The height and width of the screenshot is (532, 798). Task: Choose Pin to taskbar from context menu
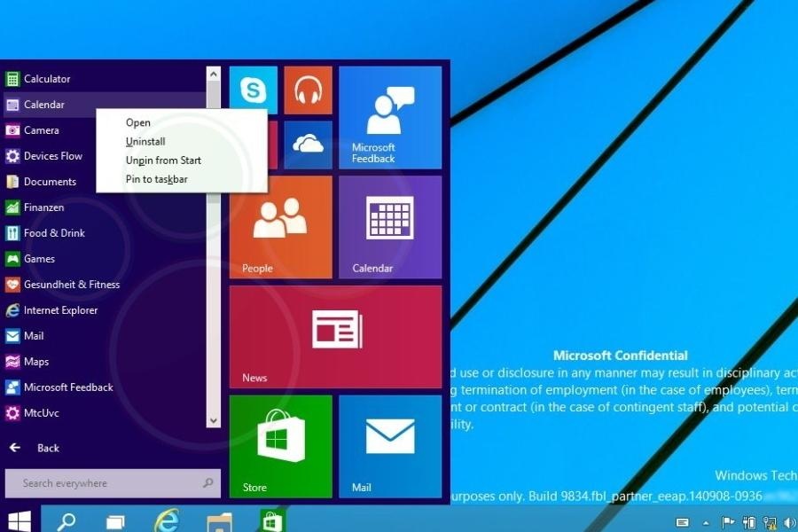point(156,179)
